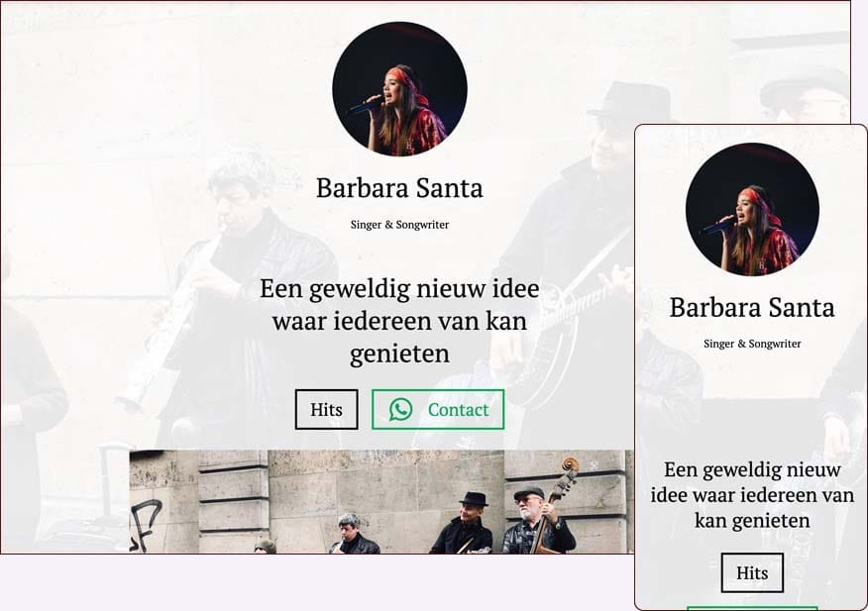
Task: Open the desktop circular singer profile photo
Action: pyautogui.click(x=399, y=89)
